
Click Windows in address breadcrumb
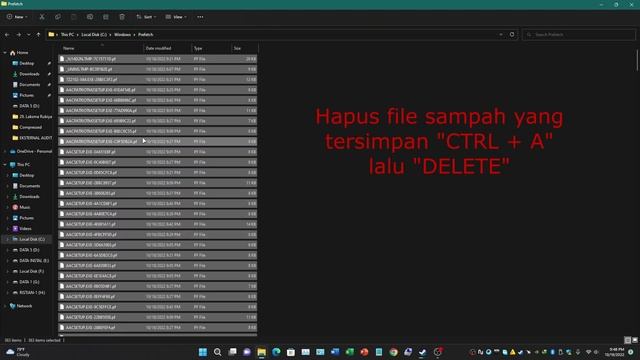click(x=122, y=35)
